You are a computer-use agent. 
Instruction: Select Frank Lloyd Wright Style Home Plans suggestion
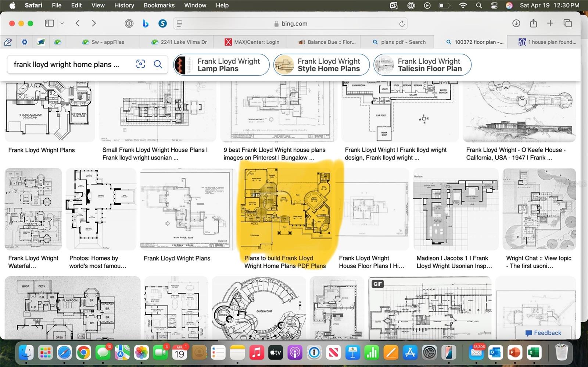coord(322,65)
